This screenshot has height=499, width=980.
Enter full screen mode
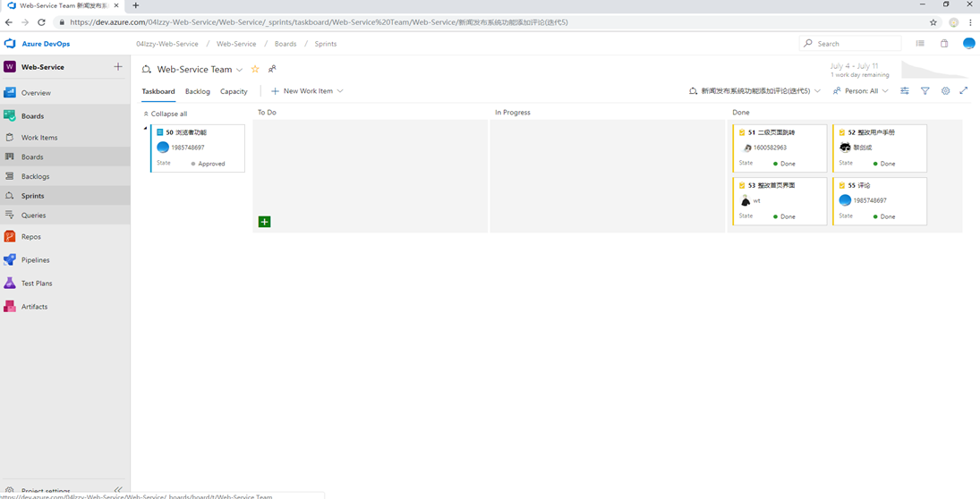coord(964,90)
